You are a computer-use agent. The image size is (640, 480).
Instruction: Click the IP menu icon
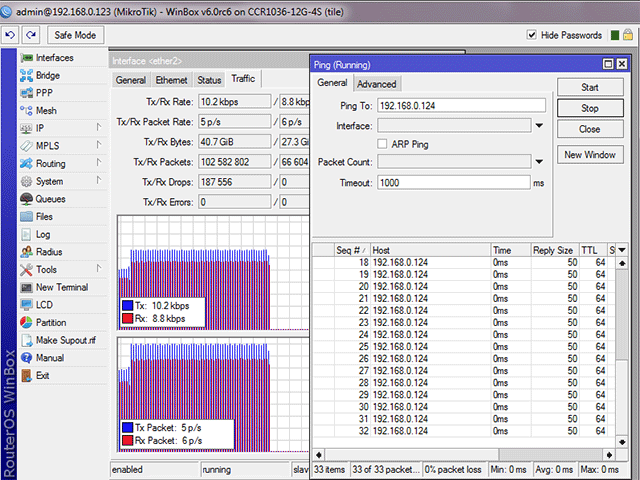pos(27,128)
